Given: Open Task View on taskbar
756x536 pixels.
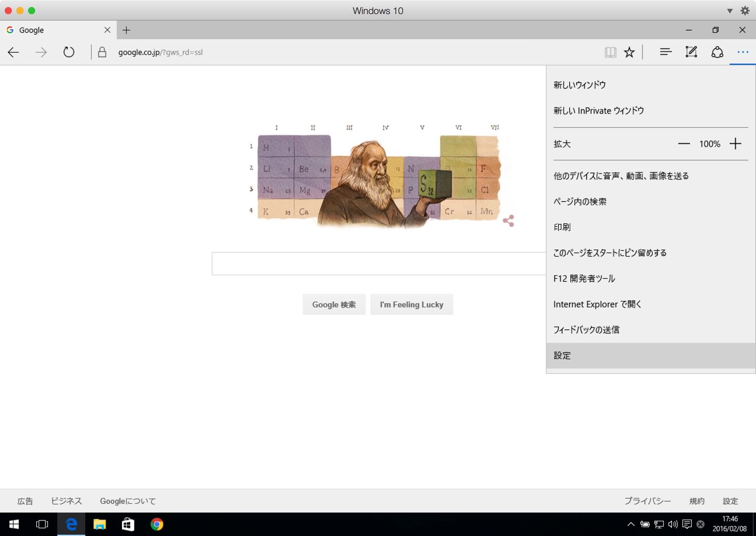Looking at the screenshot, I should pyautogui.click(x=42, y=524).
